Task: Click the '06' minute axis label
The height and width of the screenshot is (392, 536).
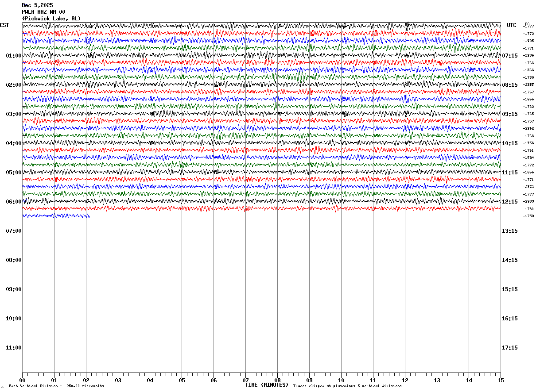Action: [x=214, y=380]
